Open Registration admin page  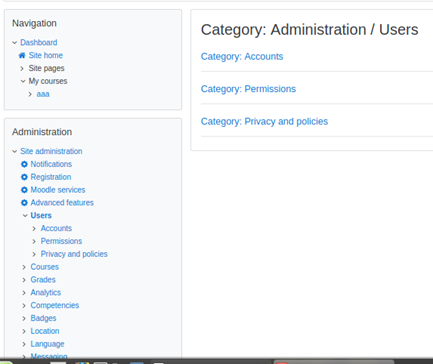tap(51, 177)
